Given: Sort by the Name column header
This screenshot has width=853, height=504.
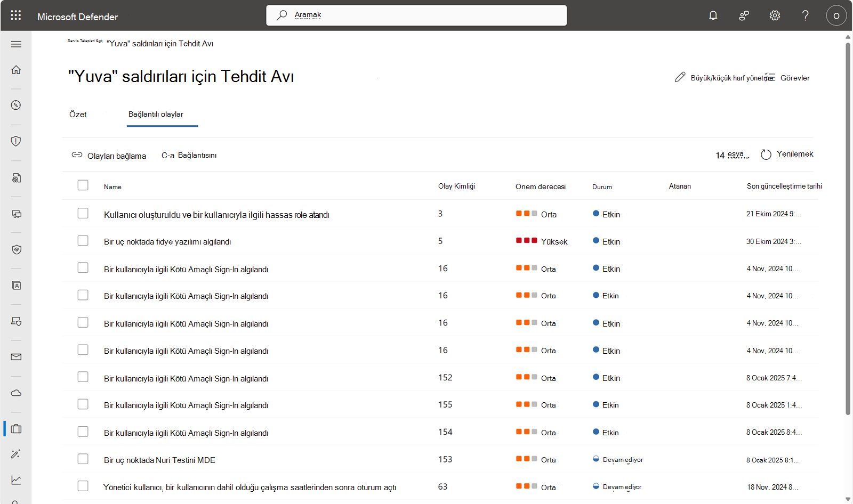Looking at the screenshot, I should point(112,187).
